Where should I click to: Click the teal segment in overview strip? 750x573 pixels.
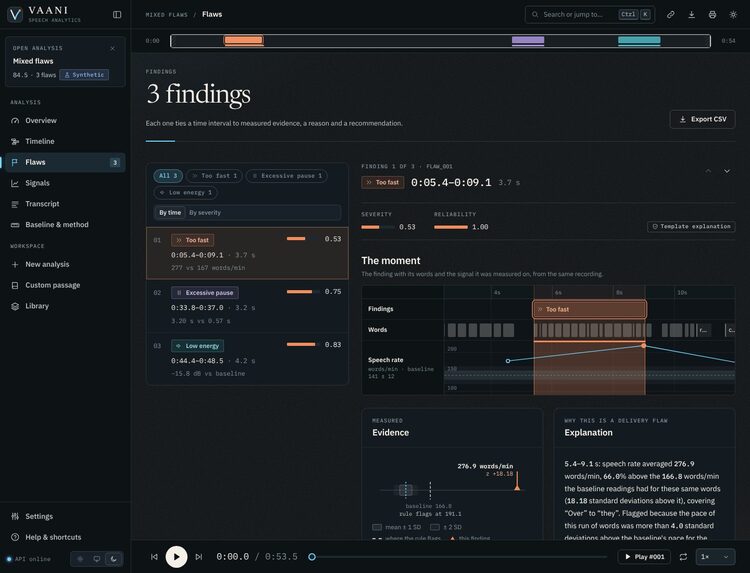pyautogui.click(x=639, y=41)
